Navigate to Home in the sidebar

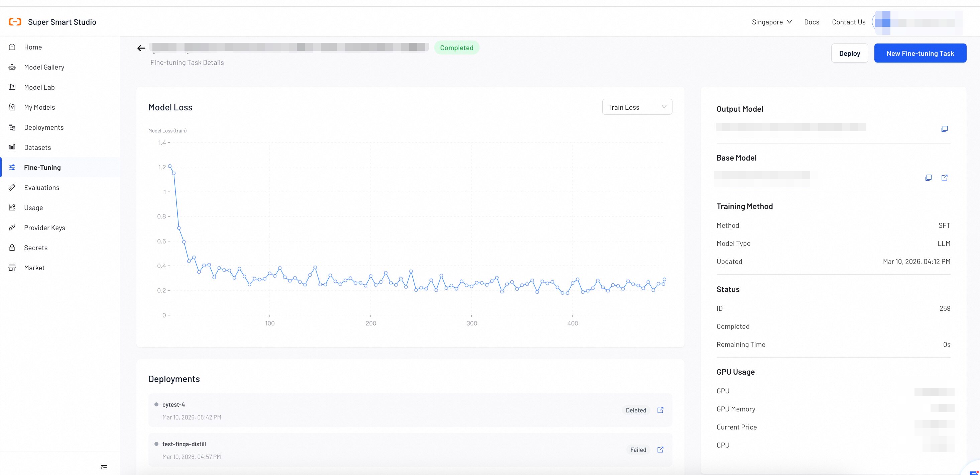coord(60,47)
